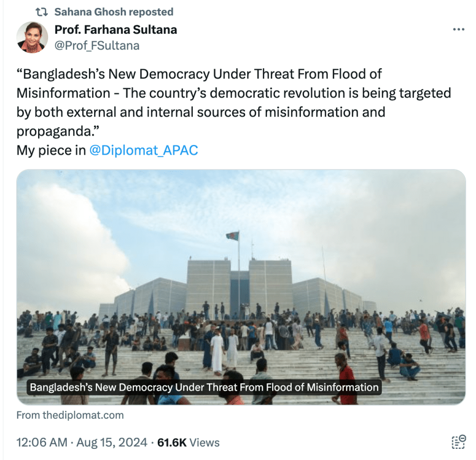Viewport: 476px width, 460px height.
Task: Click the repost arrows icon above the post
Action: (42, 12)
